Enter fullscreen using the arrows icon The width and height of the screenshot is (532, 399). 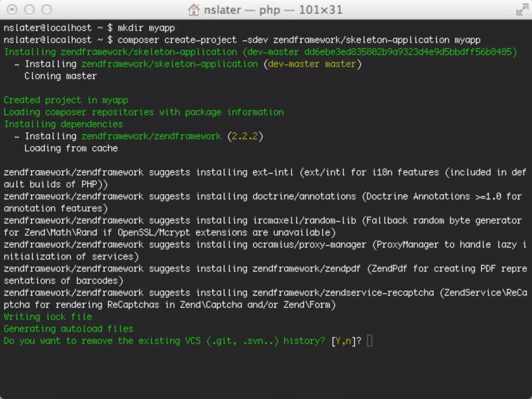tap(522, 10)
